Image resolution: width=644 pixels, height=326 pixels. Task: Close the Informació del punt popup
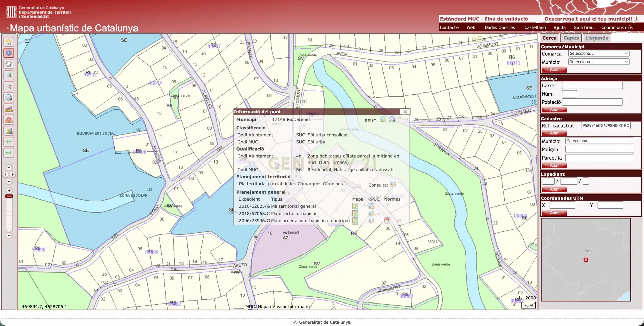[x=405, y=112]
